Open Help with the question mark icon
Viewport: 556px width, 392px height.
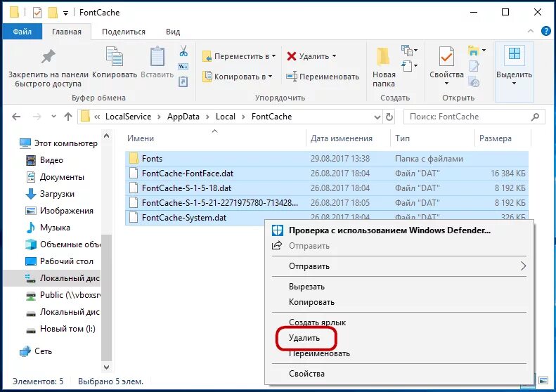(x=545, y=31)
